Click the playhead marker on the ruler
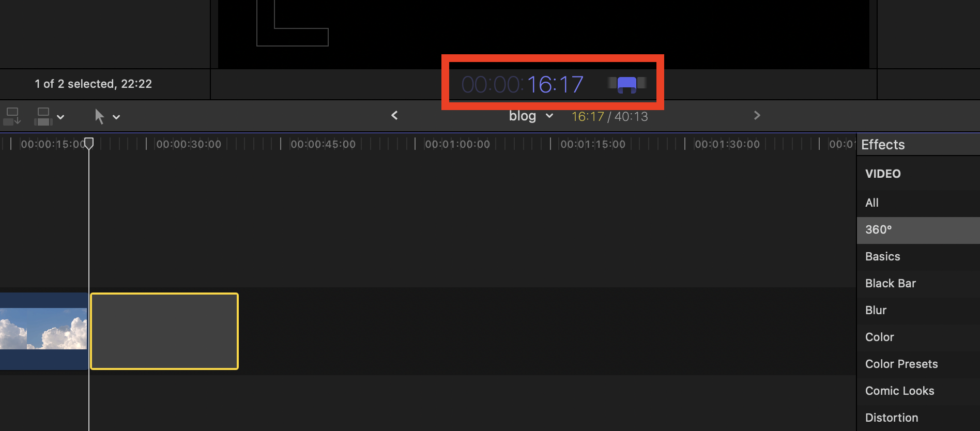 [89, 143]
